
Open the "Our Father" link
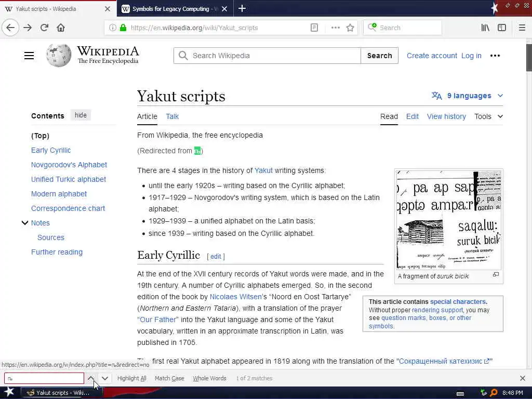pos(158,320)
